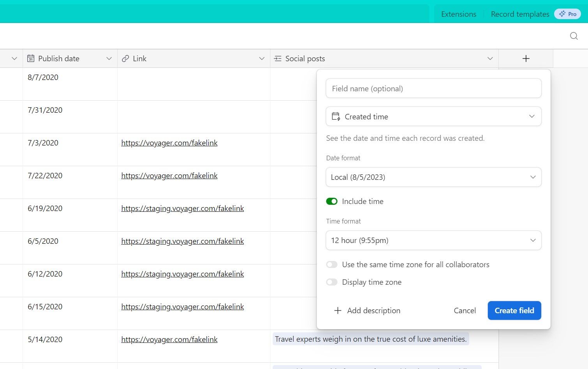
Task: Click the field type icon beside Social posts
Action: 277,58
